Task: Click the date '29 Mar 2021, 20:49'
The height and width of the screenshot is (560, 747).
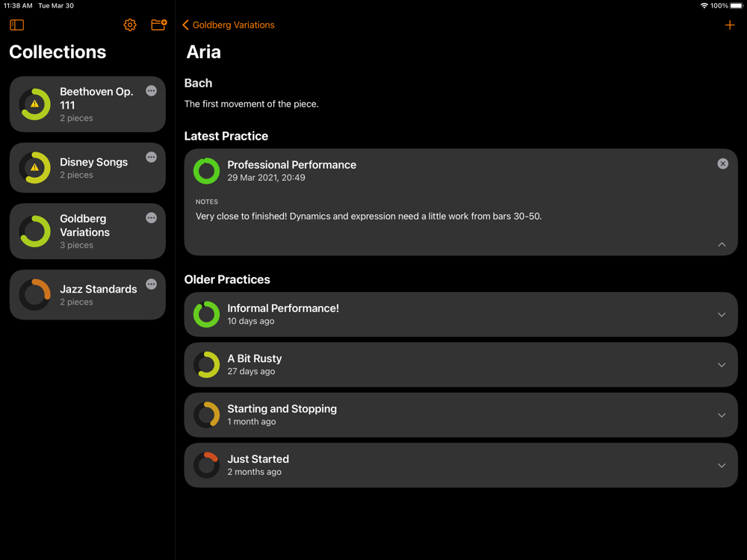Action: click(x=266, y=178)
